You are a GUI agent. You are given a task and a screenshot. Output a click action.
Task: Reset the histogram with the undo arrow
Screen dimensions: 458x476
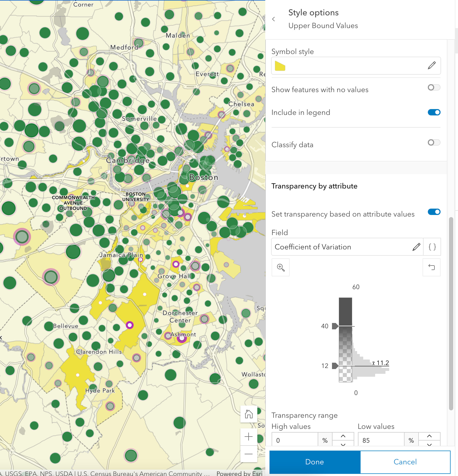(x=432, y=267)
